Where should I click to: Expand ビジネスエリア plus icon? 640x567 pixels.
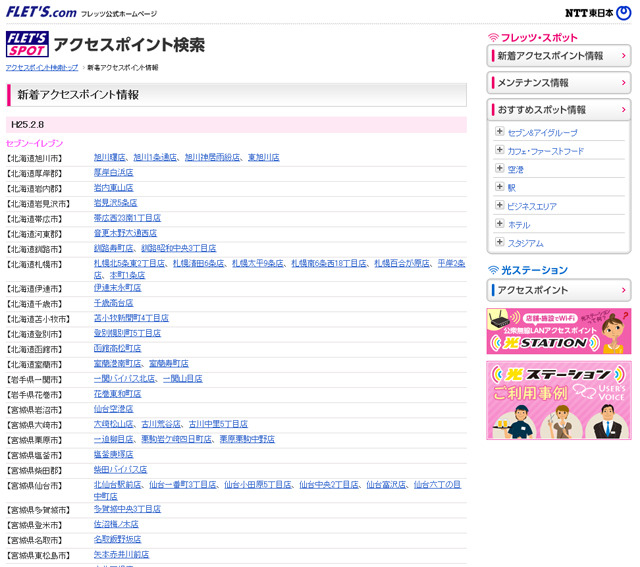[x=500, y=205]
